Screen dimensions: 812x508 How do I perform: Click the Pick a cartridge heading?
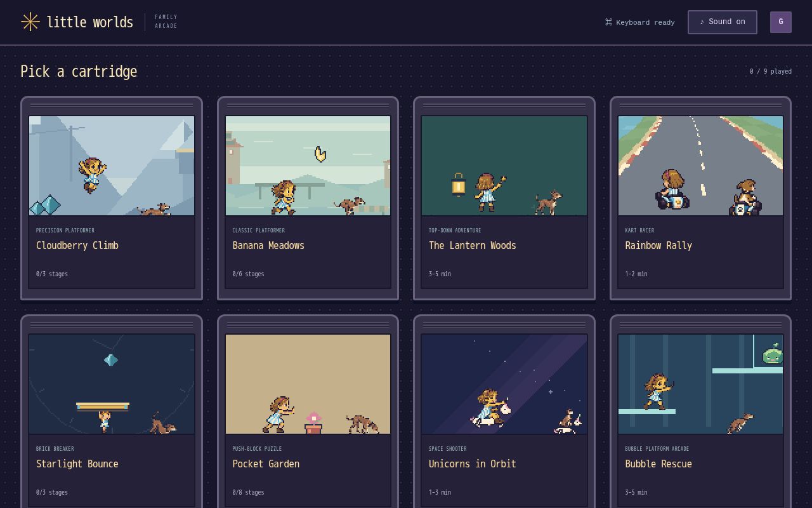(79, 72)
